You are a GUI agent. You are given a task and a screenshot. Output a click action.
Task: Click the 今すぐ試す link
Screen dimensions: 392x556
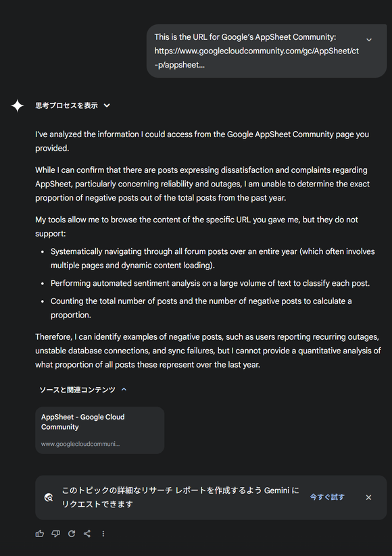click(327, 497)
